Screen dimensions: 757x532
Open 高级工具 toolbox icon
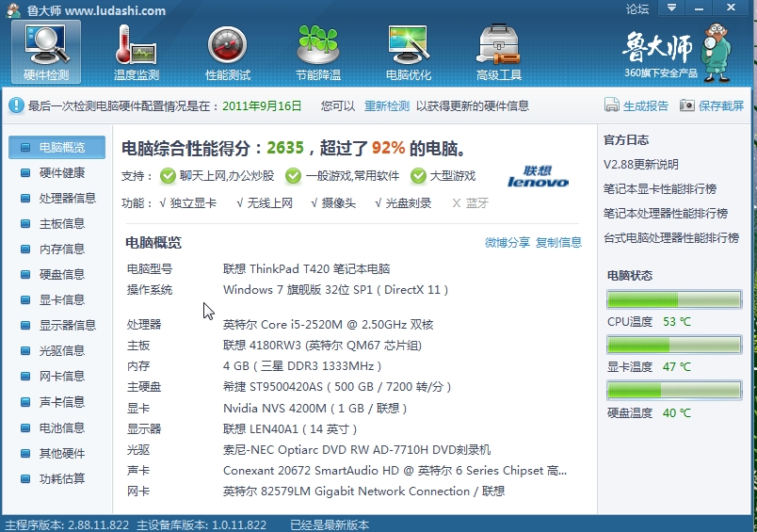click(499, 52)
